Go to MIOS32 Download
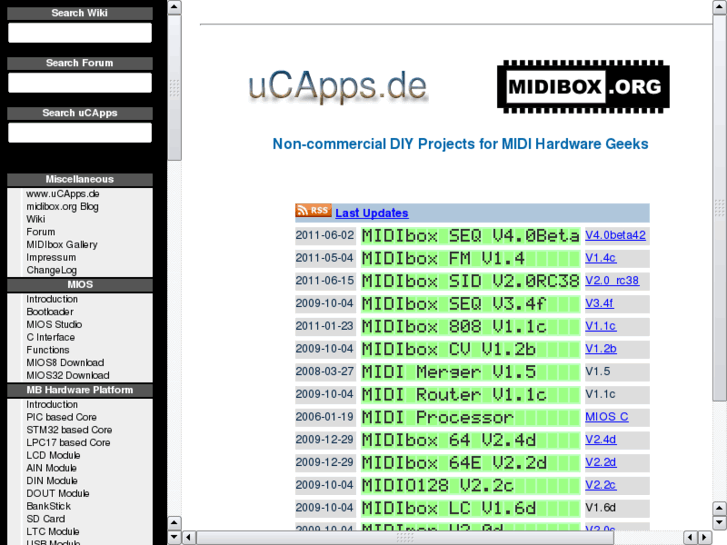This screenshot has height=545, width=727. [x=68, y=375]
